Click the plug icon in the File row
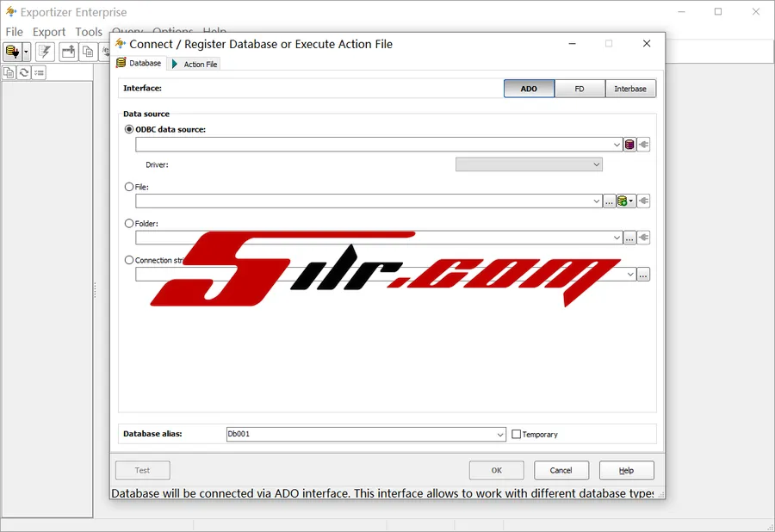This screenshot has width=775, height=532. tap(643, 201)
